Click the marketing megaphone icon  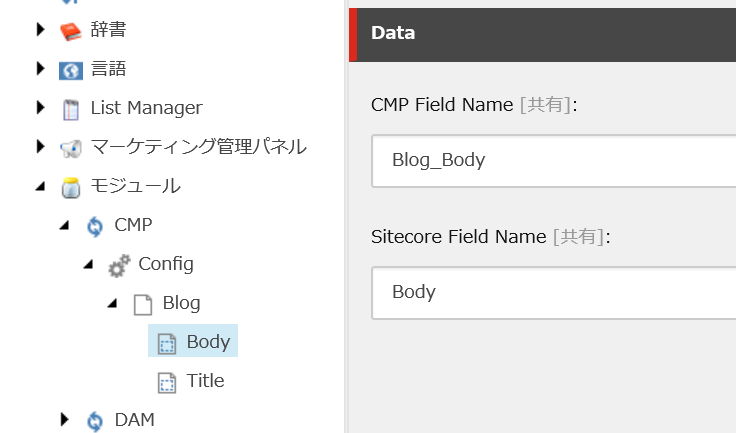tap(71, 148)
